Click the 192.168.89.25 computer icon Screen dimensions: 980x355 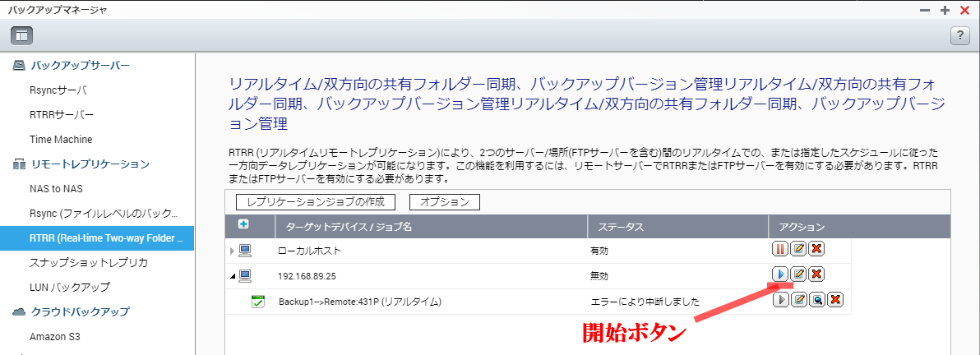pyautogui.click(x=245, y=275)
